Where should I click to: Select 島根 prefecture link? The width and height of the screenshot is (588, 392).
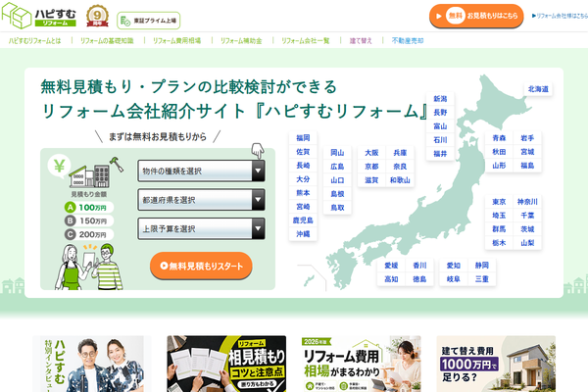337,194
